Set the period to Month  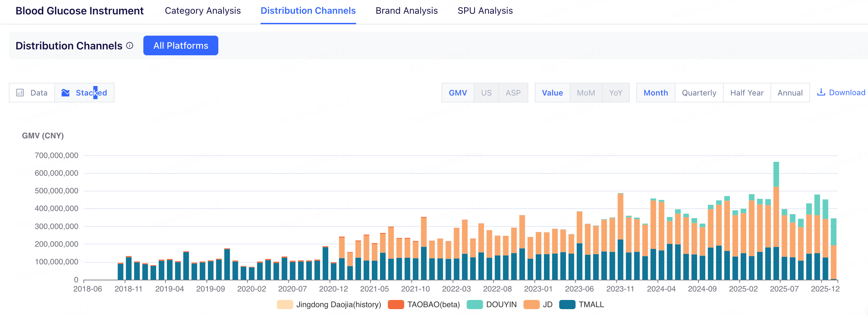tap(656, 93)
